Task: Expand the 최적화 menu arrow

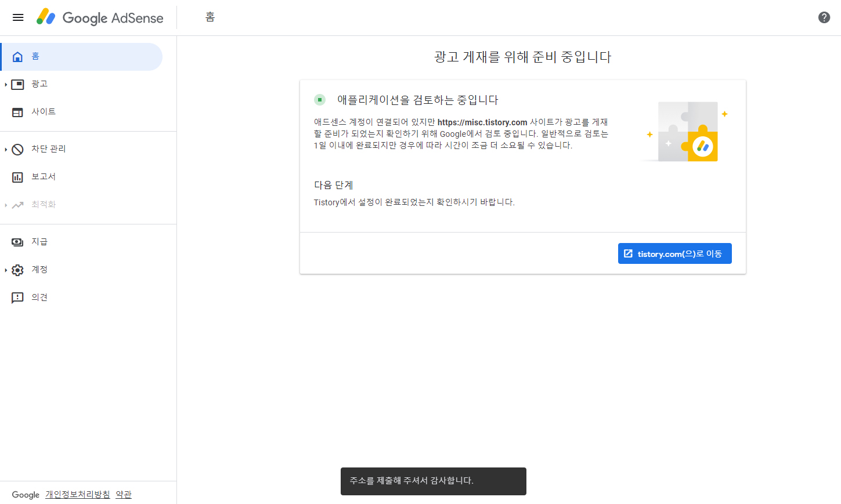Action: pyautogui.click(x=6, y=205)
